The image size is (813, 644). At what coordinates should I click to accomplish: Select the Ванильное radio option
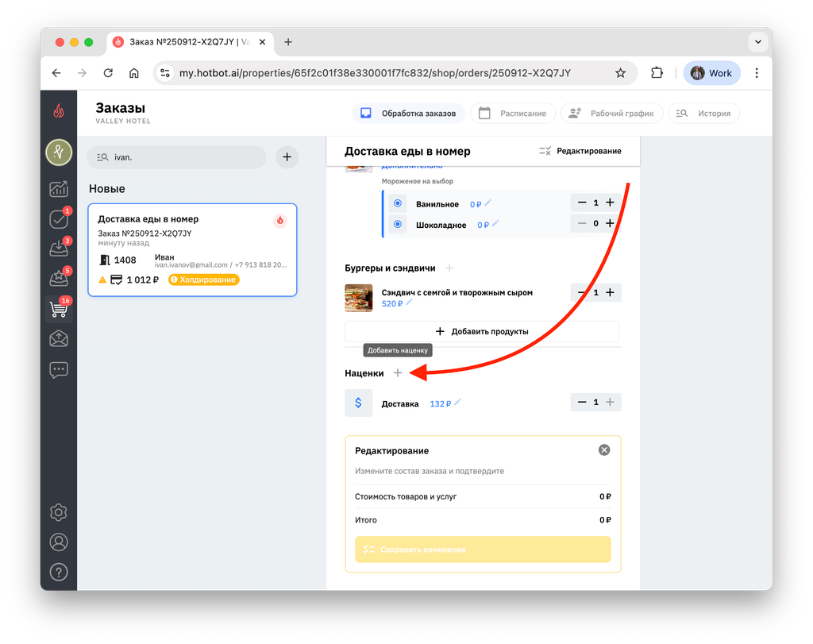click(398, 203)
